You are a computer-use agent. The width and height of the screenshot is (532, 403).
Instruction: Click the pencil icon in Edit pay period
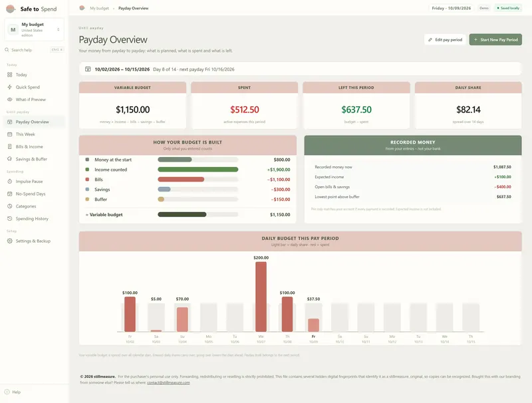pos(430,40)
